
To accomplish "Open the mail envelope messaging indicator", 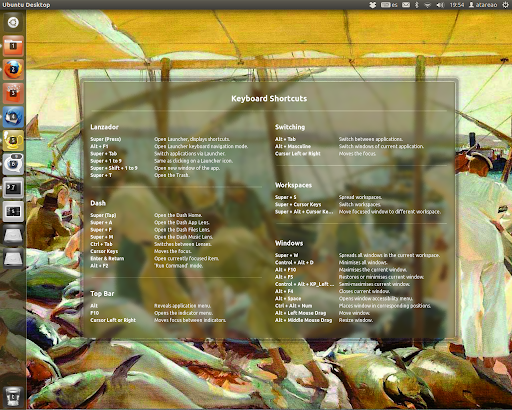I will (x=406, y=5).
